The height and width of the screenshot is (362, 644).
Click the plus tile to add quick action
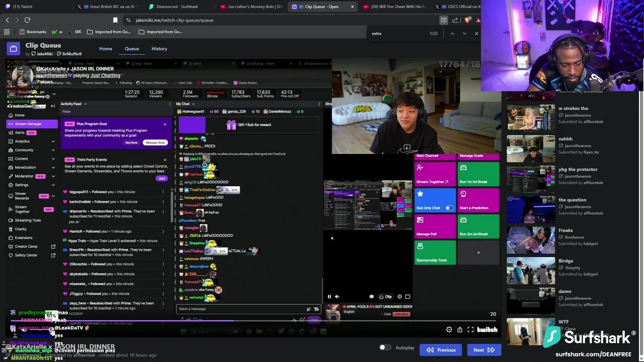[478, 252]
